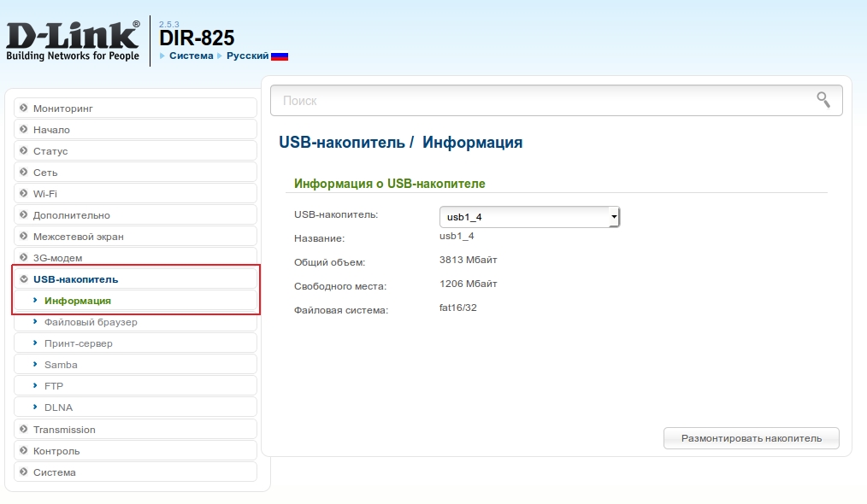The width and height of the screenshot is (867, 504).
Task: Click the magnifying glass search icon
Action: point(823,100)
